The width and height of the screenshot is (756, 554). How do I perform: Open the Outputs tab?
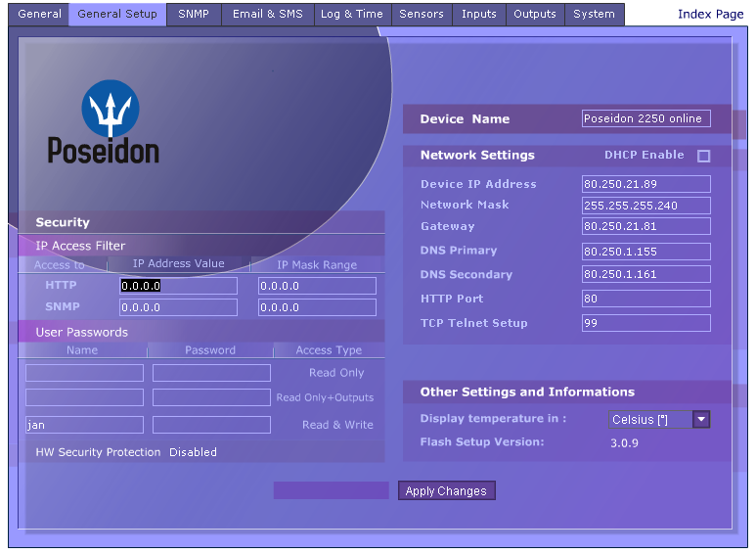tap(535, 14)
